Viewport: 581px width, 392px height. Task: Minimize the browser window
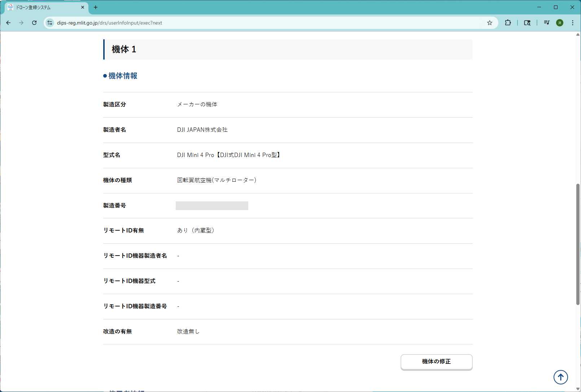[539, 7]
